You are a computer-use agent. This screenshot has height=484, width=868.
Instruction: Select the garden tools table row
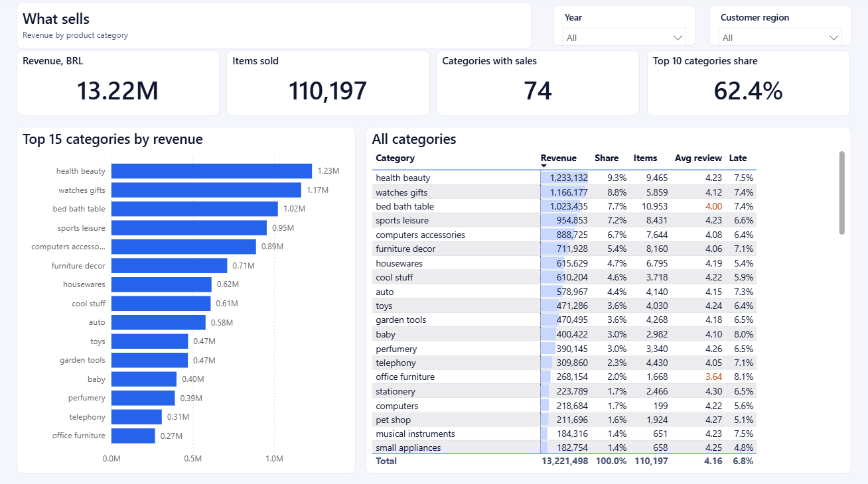point(564,320)
